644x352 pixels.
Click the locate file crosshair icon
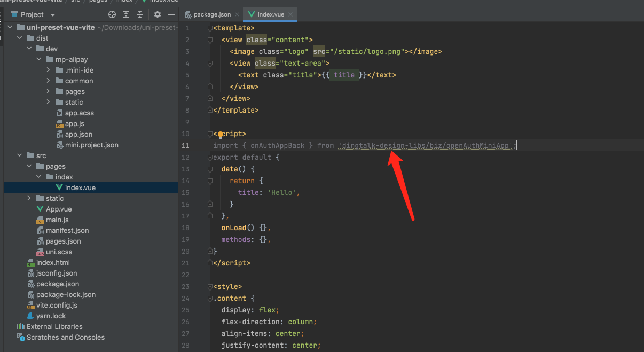click(112, 15)
